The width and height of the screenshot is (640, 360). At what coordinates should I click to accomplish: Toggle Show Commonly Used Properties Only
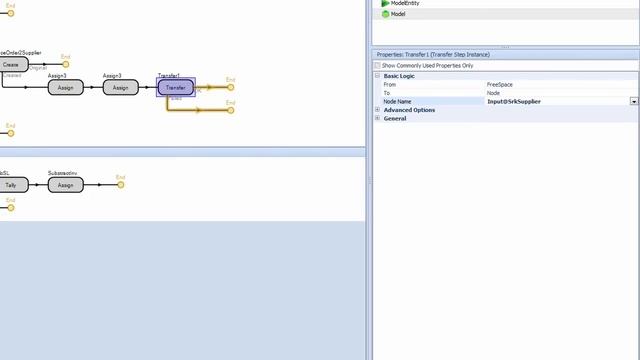click(378, 65)
